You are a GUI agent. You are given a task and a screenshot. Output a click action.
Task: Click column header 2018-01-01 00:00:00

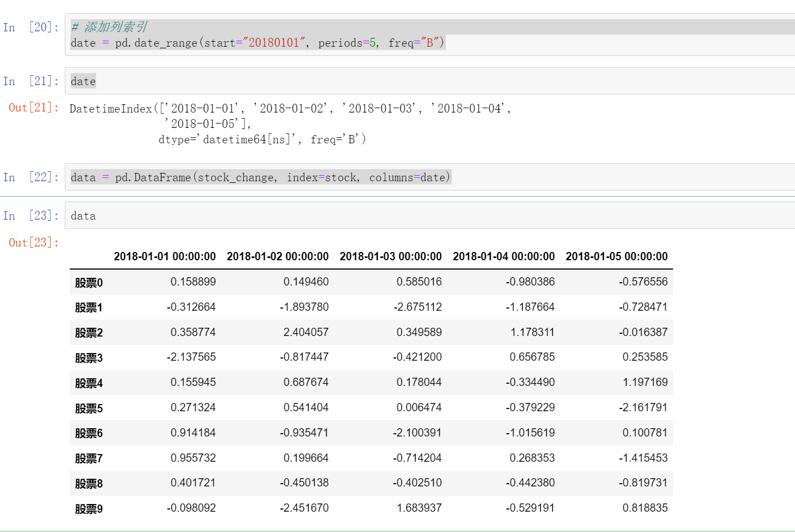(165, 256)
